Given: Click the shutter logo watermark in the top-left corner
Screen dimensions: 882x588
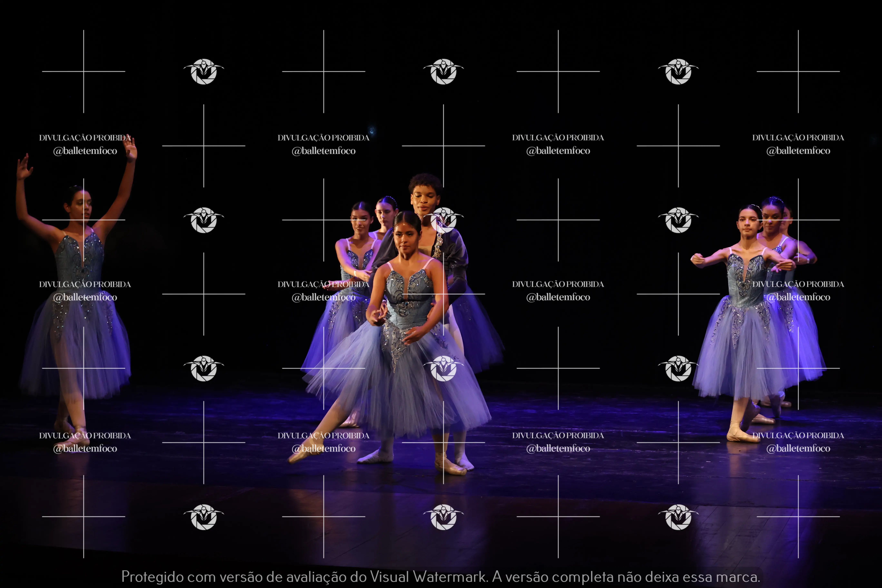Looking at the screenshot, I should click(x=204, y=71).
